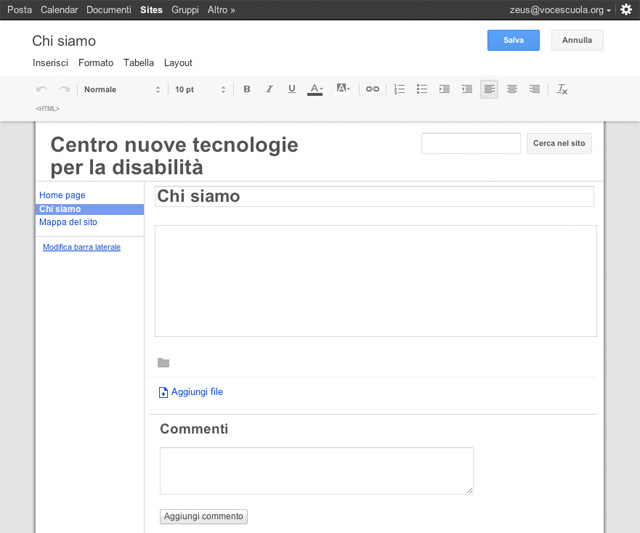Align text to the center

point(512,89)
